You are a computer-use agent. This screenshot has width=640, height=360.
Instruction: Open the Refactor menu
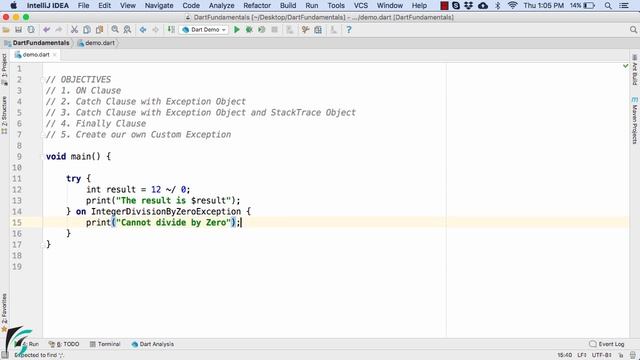[x=257, y=5]
